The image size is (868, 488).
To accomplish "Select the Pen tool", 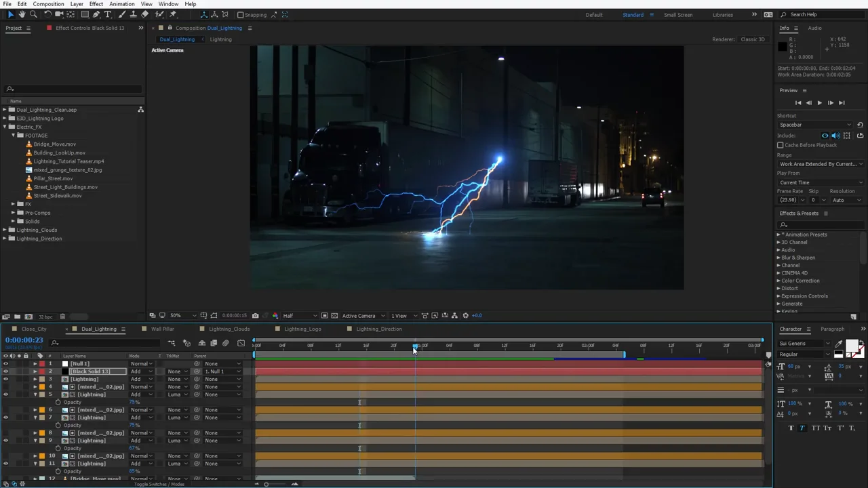I will pos(96,14).
